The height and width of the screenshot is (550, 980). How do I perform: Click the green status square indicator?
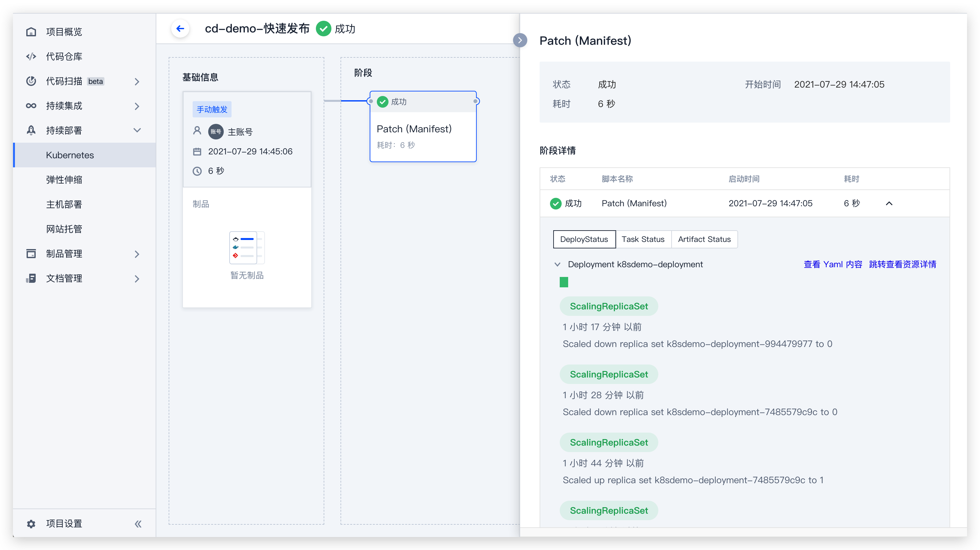(564, 282)
